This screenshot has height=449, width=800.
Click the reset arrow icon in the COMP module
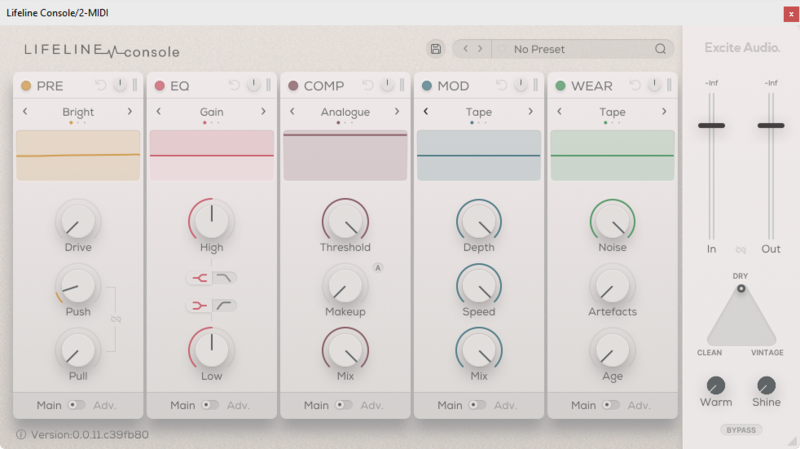[368, 86]
